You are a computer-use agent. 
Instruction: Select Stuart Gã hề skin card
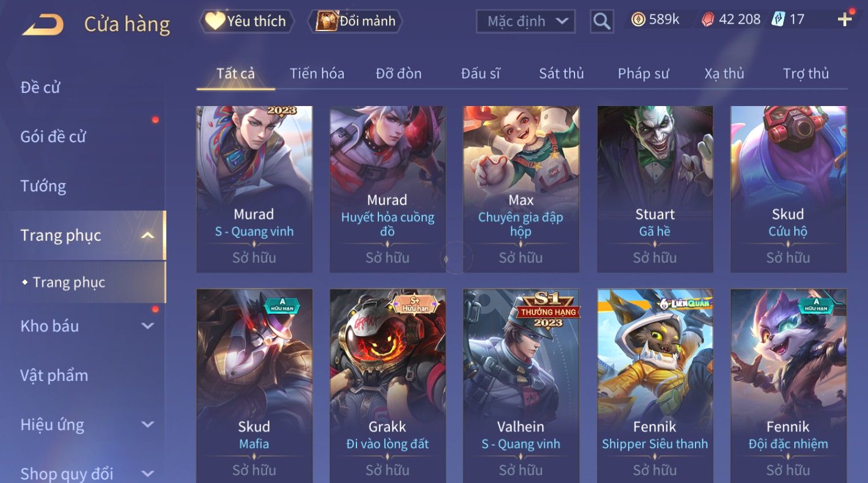[655, 189]
